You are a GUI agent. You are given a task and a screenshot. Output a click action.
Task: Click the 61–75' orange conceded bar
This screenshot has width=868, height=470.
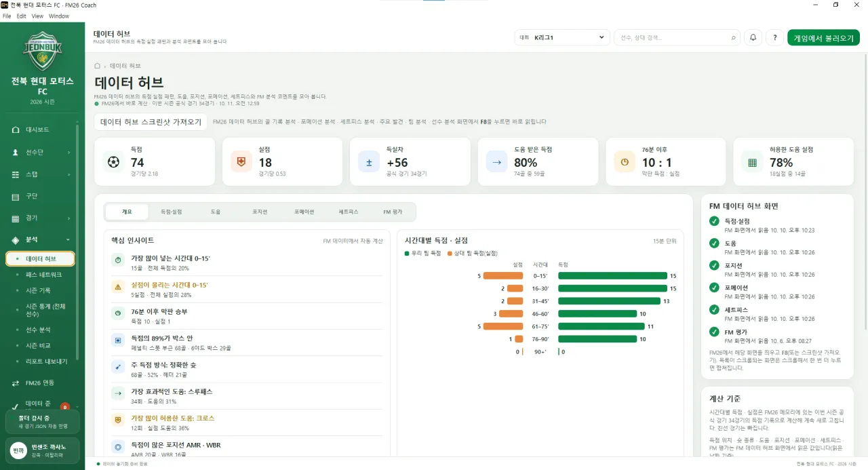[503, 326]
